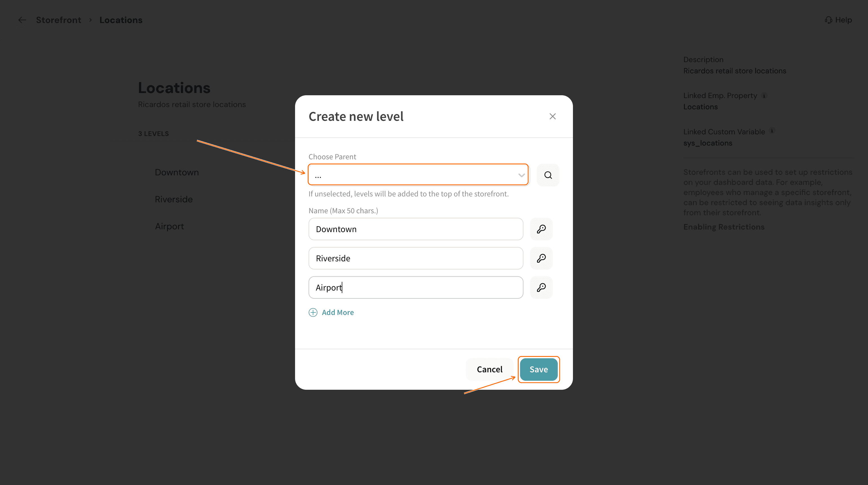Image resolution: width=868 pixels, height=485 pixels.
Task: Click the search icon beside Choose Parent
Action: click(548, 175)
